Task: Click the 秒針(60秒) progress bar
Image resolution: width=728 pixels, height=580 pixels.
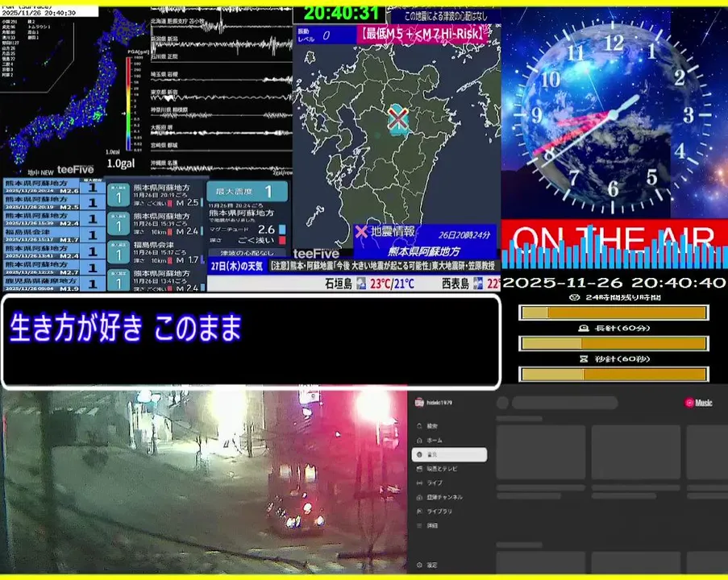Action: [x=614, y=374]
